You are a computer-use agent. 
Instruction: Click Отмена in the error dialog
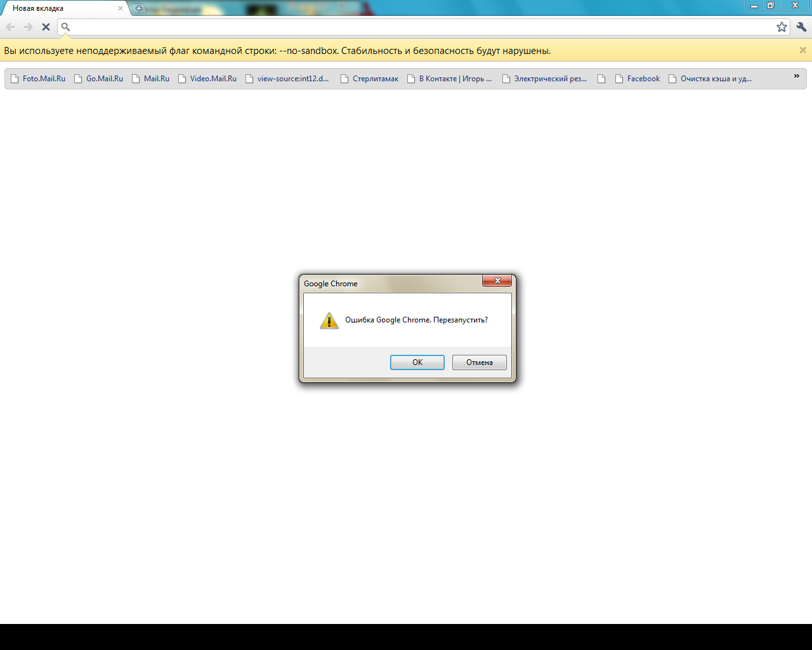[x=480, y=362]
